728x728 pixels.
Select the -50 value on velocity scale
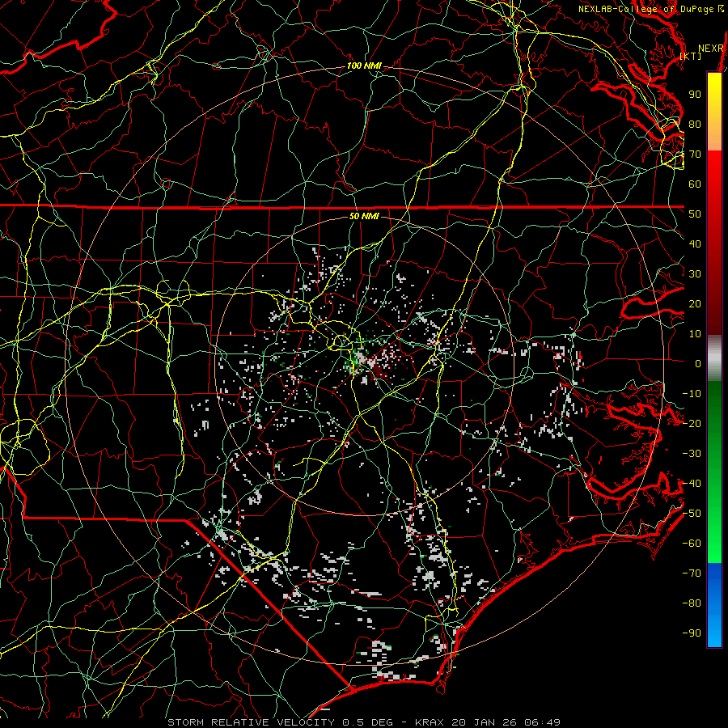pos(692,514)
